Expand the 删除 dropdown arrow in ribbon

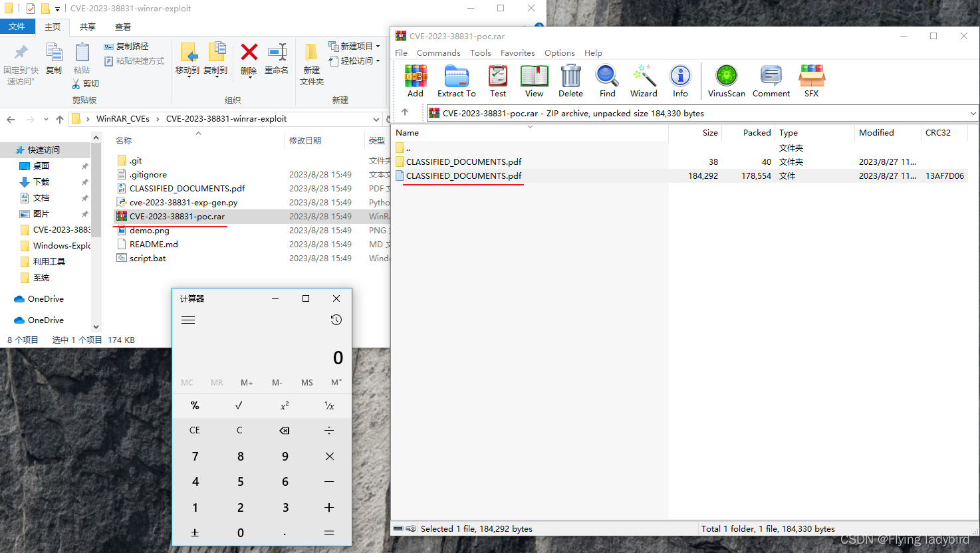pyautogui.click(x=249, y=77)
